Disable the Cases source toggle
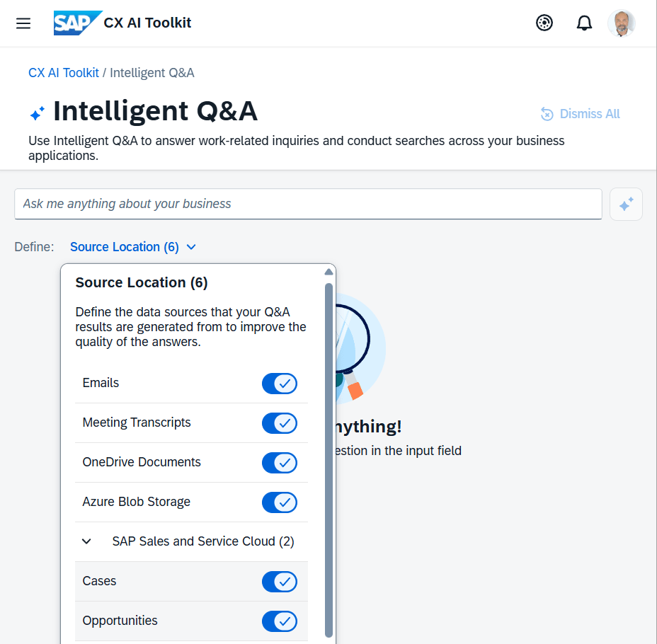Image resolution: width=657 pixels, height=644 pixels. coord(280,582)
